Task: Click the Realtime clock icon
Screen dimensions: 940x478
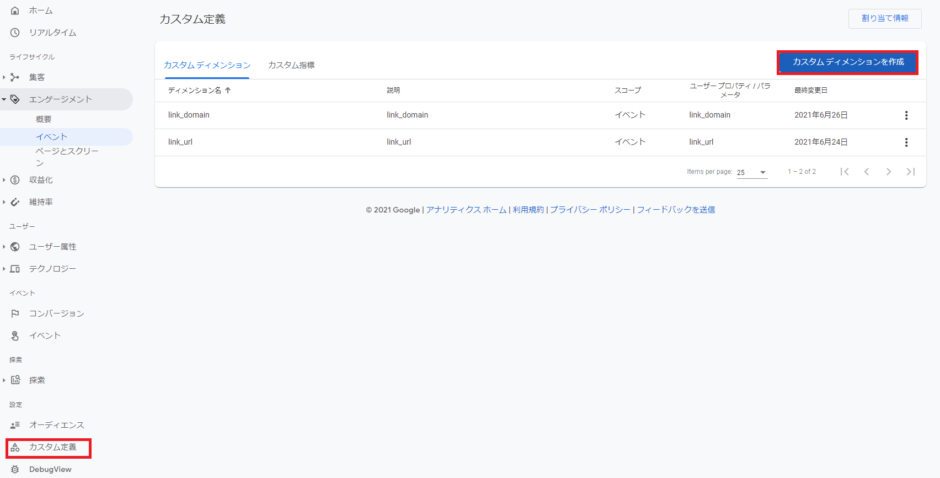Action: tap(15, 33)
